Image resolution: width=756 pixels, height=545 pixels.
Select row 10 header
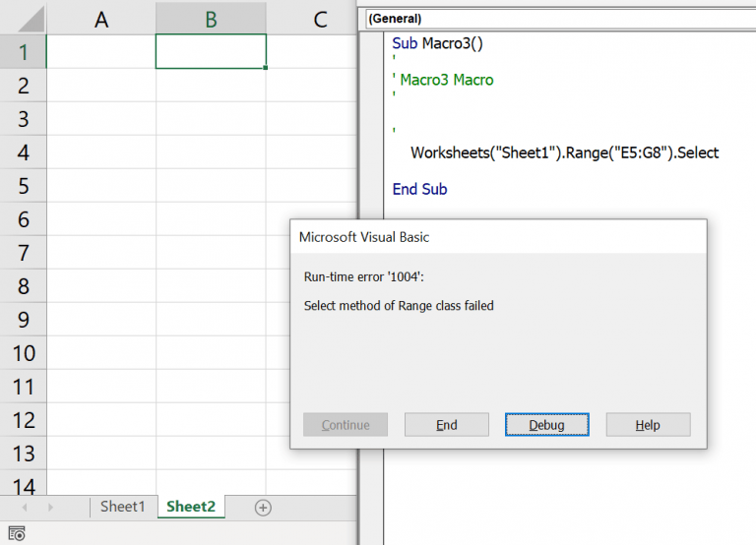tap(24, 353)
